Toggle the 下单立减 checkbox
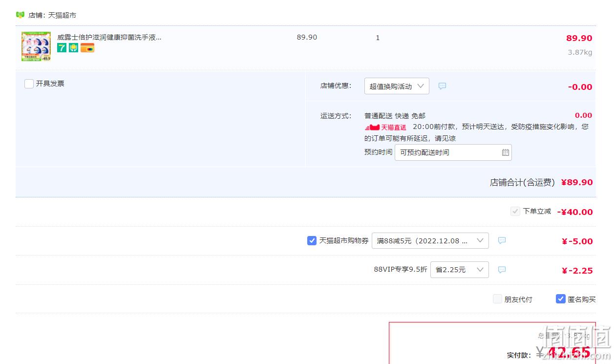The height and width of the screenshot is (364, 615). click(x=515, y=211)
